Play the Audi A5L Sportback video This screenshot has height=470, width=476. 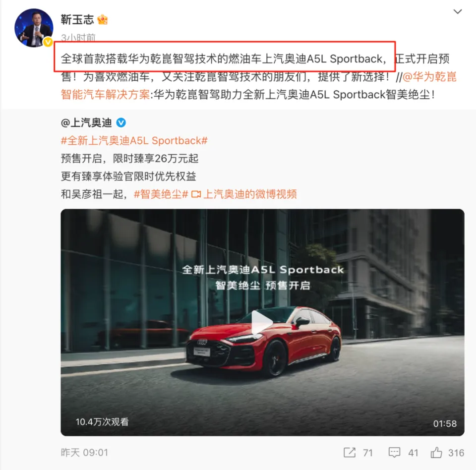coord(262,323)
